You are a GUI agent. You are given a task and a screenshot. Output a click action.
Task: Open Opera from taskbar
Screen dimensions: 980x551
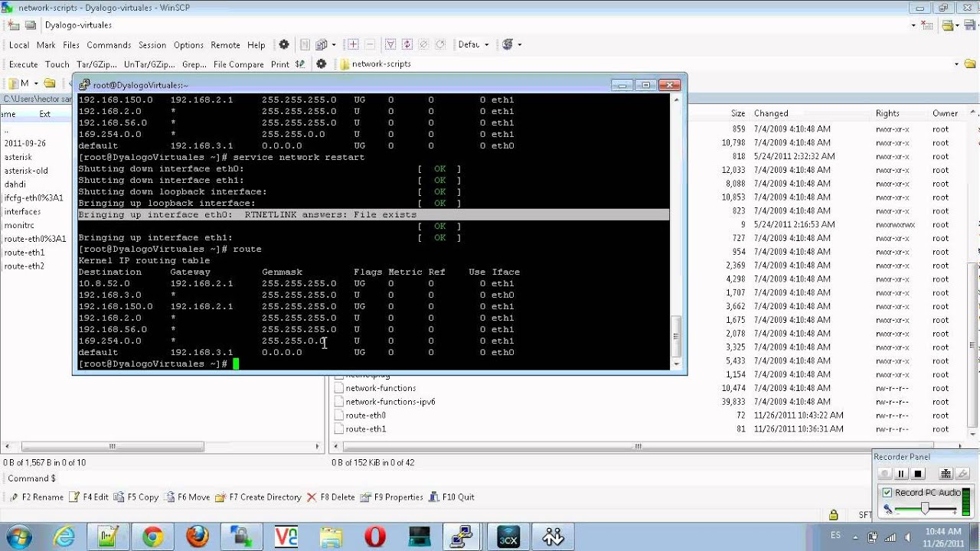[x=374, y=536]
